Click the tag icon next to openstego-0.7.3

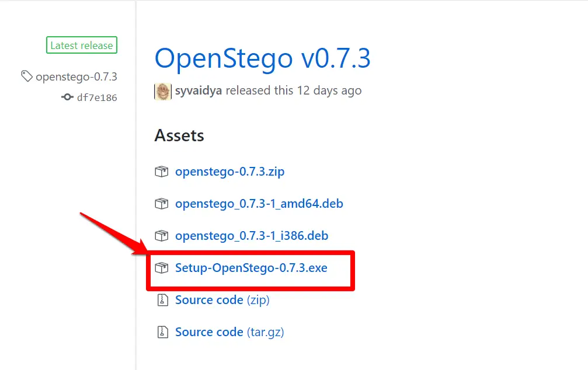pos(27,76)
